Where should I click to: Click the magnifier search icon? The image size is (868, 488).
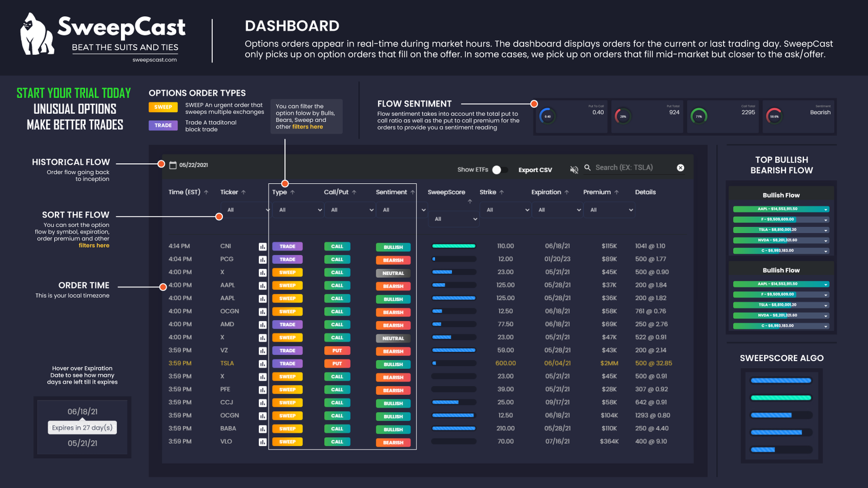(587, 168)
